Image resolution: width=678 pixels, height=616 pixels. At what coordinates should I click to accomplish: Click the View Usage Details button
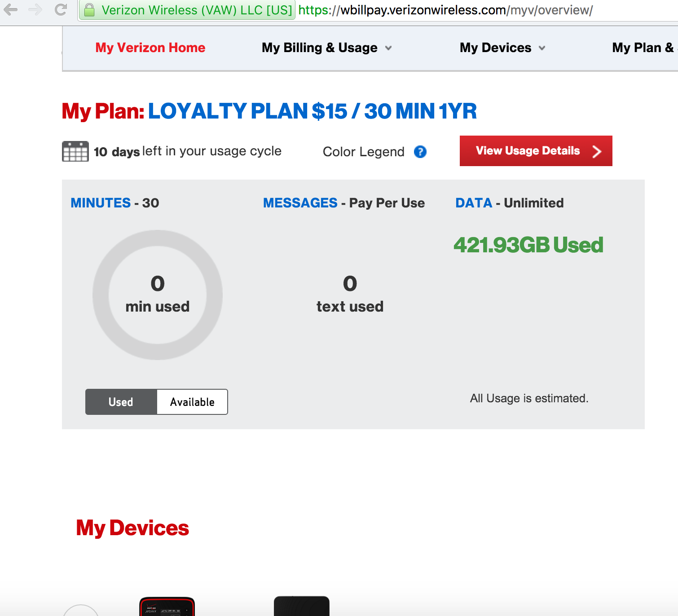pyautogui.click(x=536, y=151)
